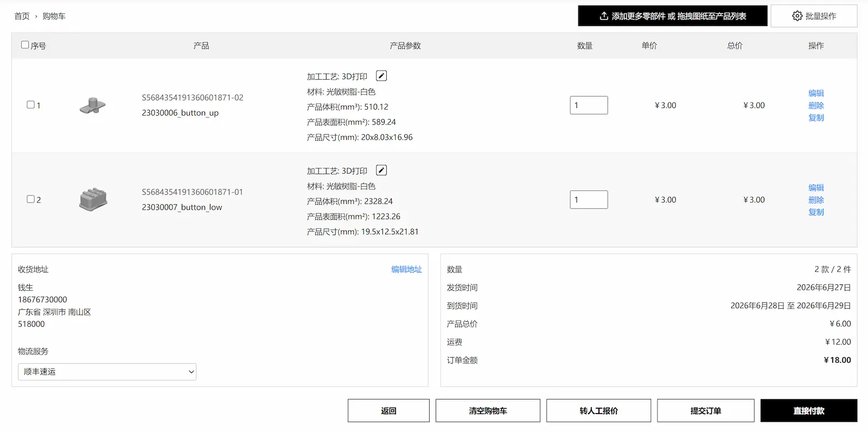This screenshot has width=868, height=432.
Task: Click 编辑 for 23030007_button_low
Action: pos(816,188)
